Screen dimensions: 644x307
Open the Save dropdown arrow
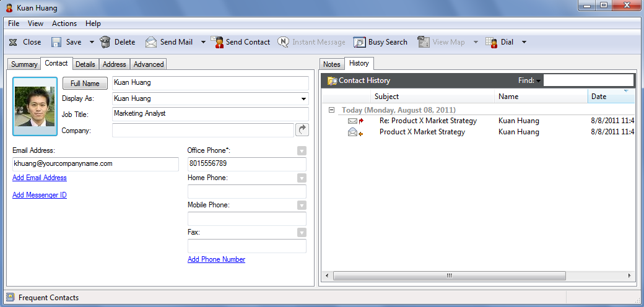coord(92,42)
